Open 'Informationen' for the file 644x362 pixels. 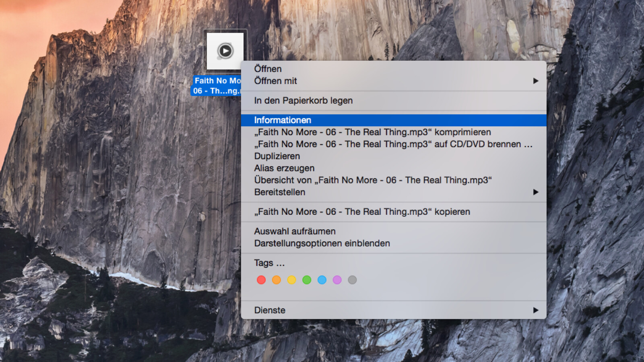(x=283, y=120)
